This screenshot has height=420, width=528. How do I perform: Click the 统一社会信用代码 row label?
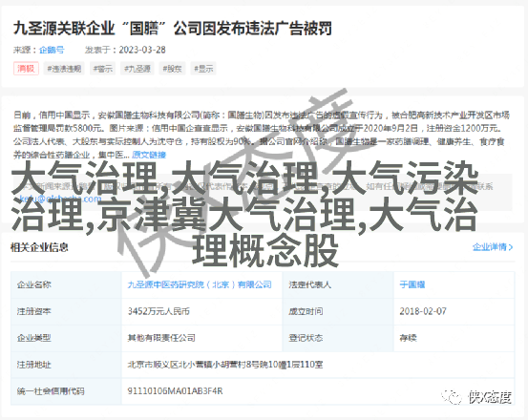coord(51,391)
